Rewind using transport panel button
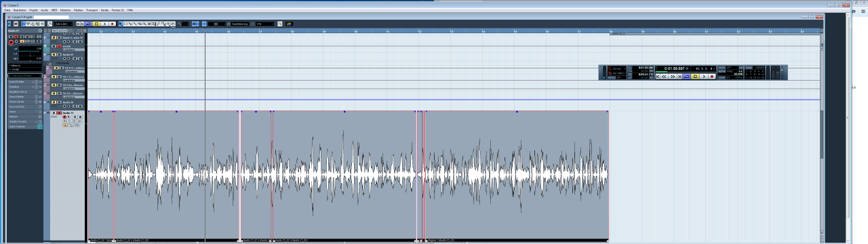Viewport: 868px width, 244px height. (x=664, y=77)
